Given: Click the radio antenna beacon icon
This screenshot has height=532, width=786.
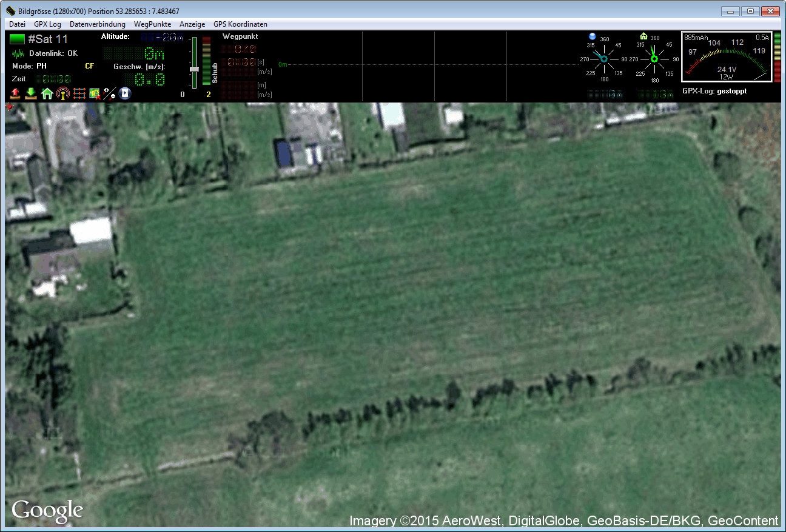Looking at the screenshot, I should tap(62, 93).
